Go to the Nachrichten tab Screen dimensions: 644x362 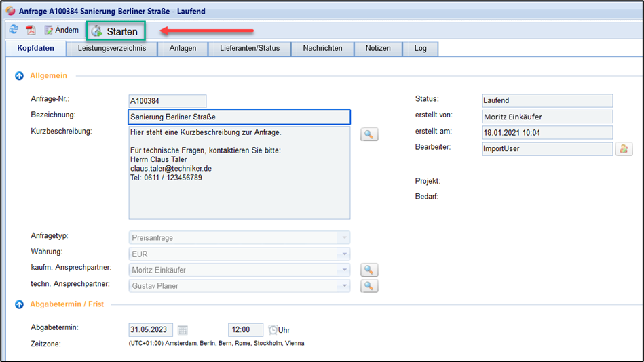[x=322, y=49]
